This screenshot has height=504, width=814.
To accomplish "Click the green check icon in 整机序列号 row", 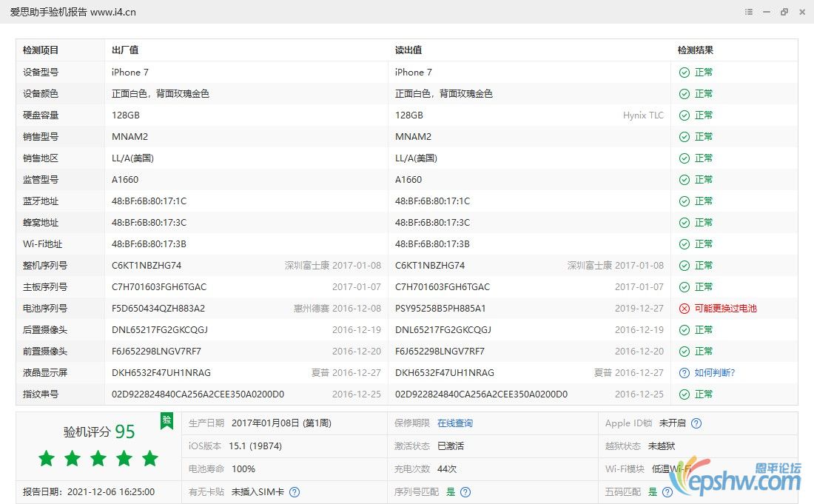I will point(684,265).
